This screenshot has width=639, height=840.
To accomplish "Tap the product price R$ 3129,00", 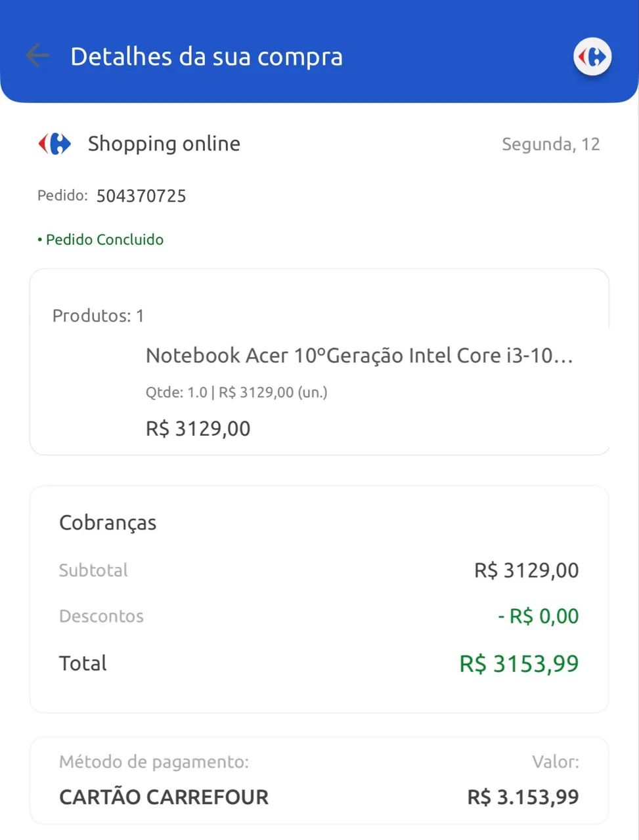I will 197,428.
